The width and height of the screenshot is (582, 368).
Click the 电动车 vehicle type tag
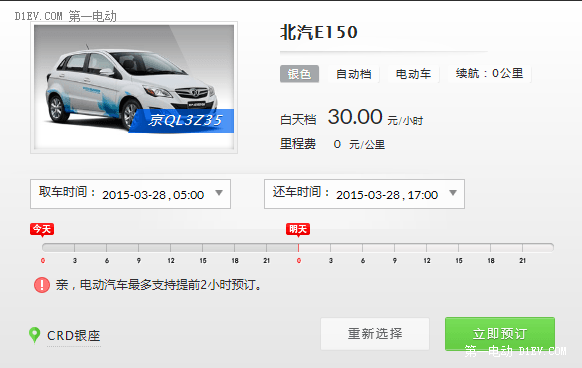pyautogui.click(x=413, y=74)
